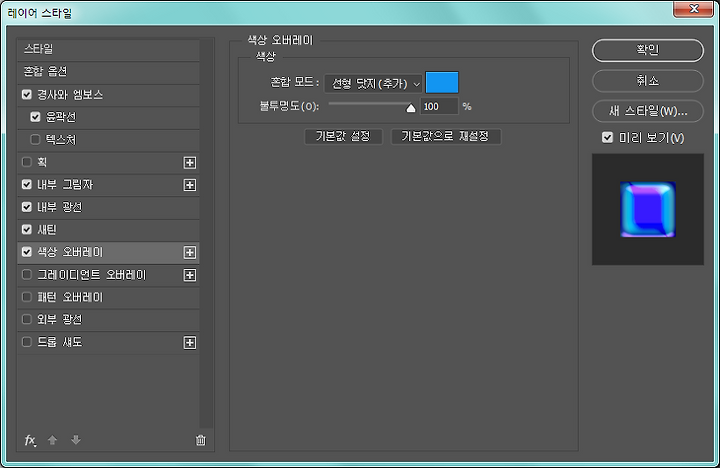
Task: Open the 내부 광선 settings row
Action: [x=108, y=207]
